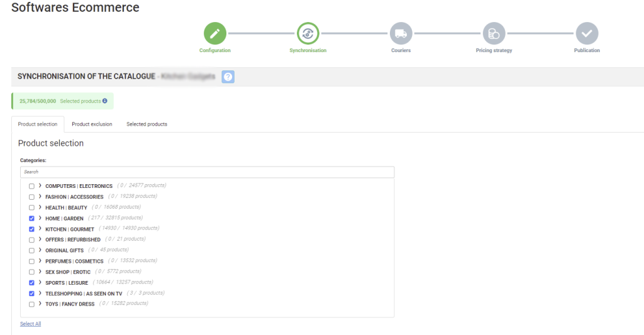Click the Configuration pencil step icon
The height and width of the screenshot is (335, 644).
coord(214,33)
